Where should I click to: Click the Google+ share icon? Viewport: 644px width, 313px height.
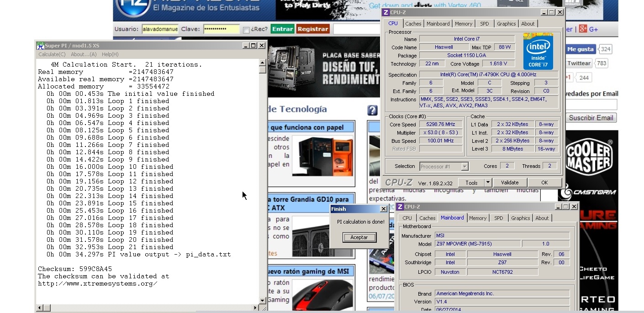click(582, 29)
